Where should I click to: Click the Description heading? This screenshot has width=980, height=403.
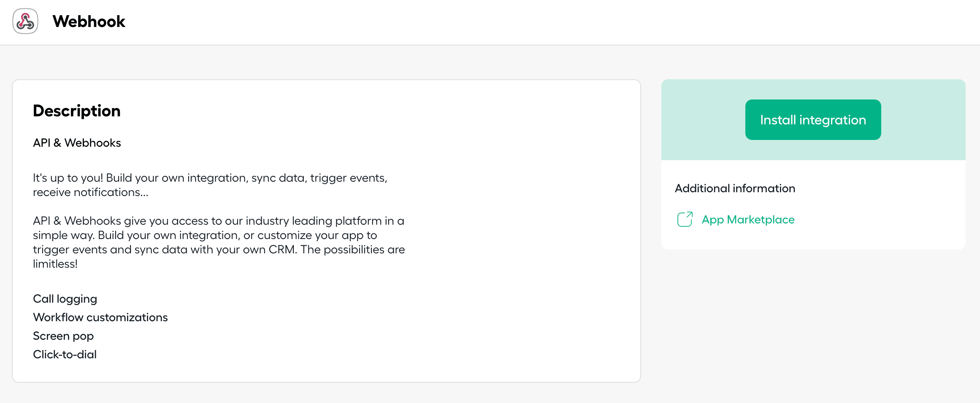77,111
